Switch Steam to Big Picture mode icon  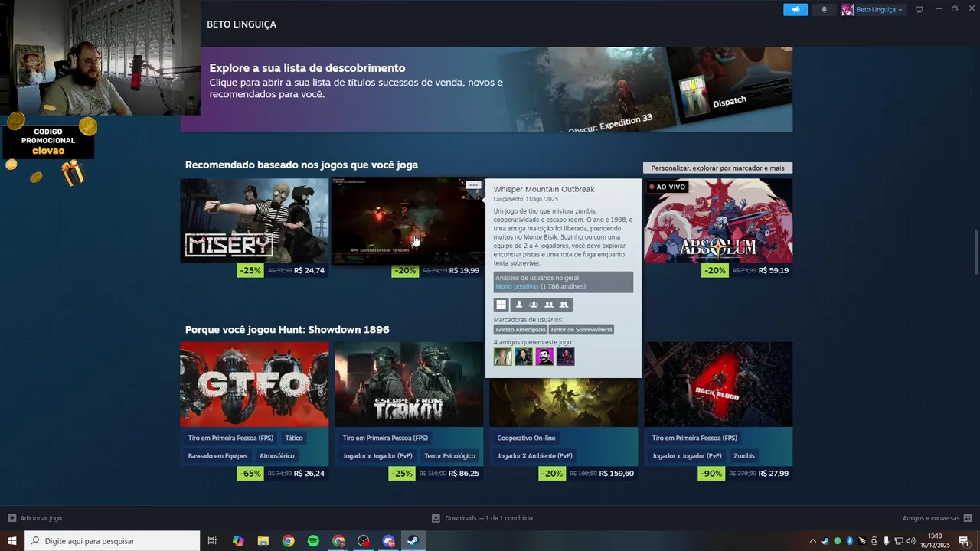(920, 9)
